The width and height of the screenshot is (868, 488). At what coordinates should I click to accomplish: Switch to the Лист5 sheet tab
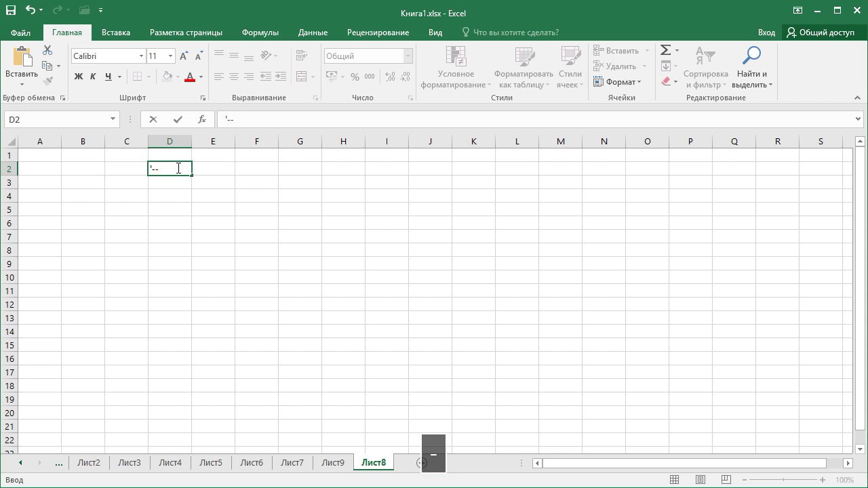(210, 463)
